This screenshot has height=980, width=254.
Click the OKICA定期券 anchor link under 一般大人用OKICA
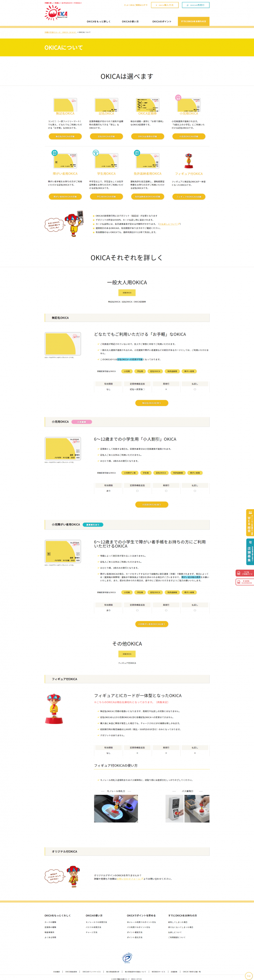click(x=140, y=302)
